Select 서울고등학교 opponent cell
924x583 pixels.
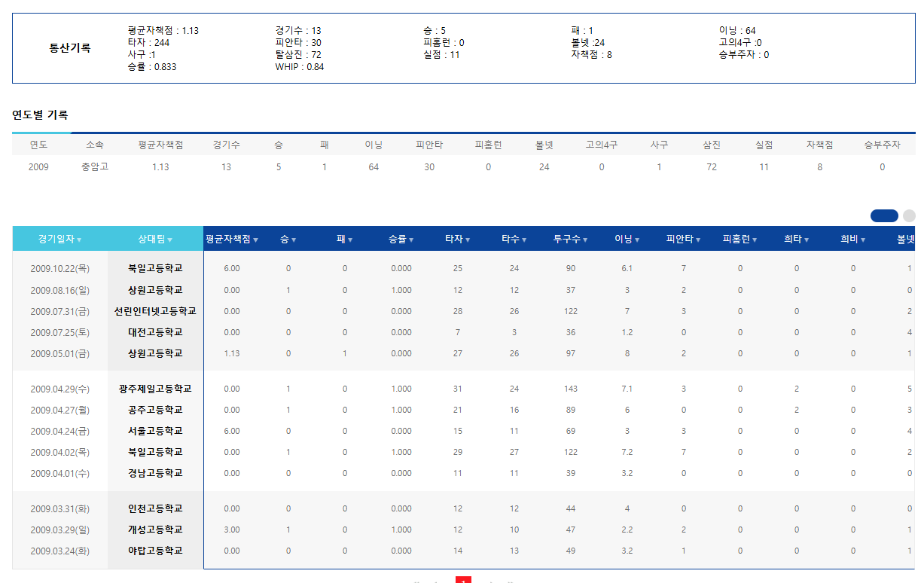click(x=155, y=431)
